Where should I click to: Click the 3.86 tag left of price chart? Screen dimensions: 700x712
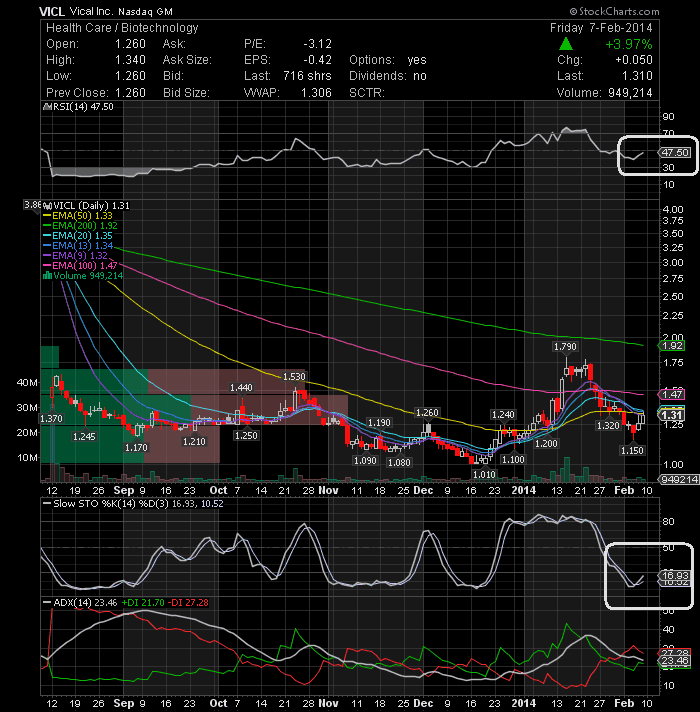[x=33, y=205]
